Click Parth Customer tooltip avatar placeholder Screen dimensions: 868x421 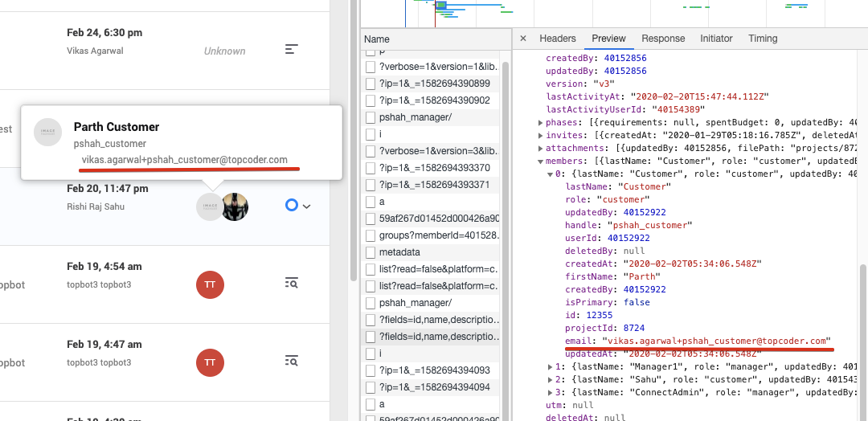pos(47,133)
